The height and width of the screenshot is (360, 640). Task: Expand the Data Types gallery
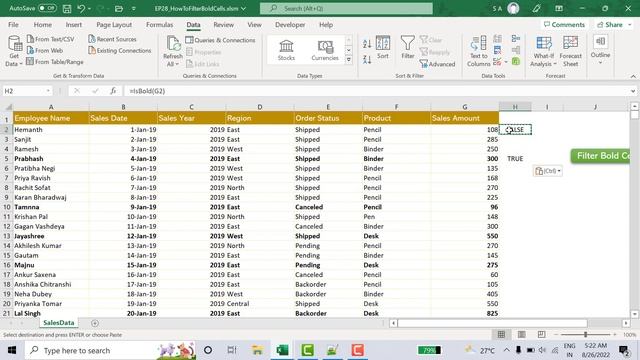349,60
